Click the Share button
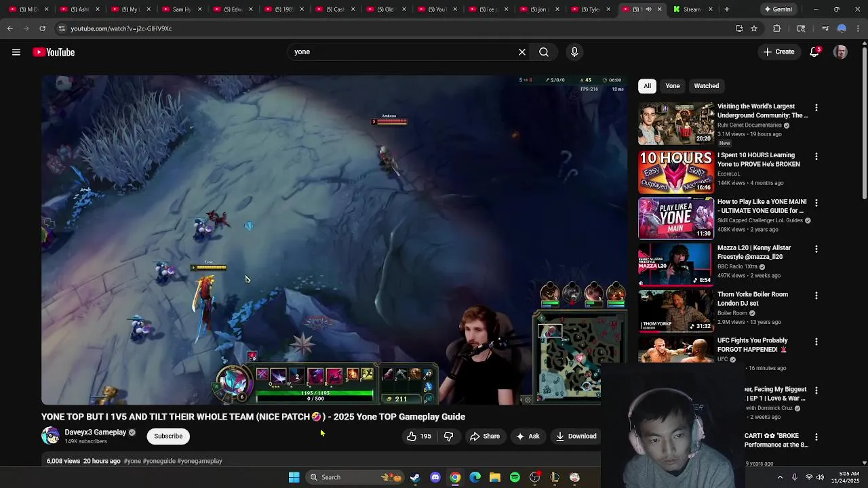The height and width of the screenshot is (488, 868). 485,436
